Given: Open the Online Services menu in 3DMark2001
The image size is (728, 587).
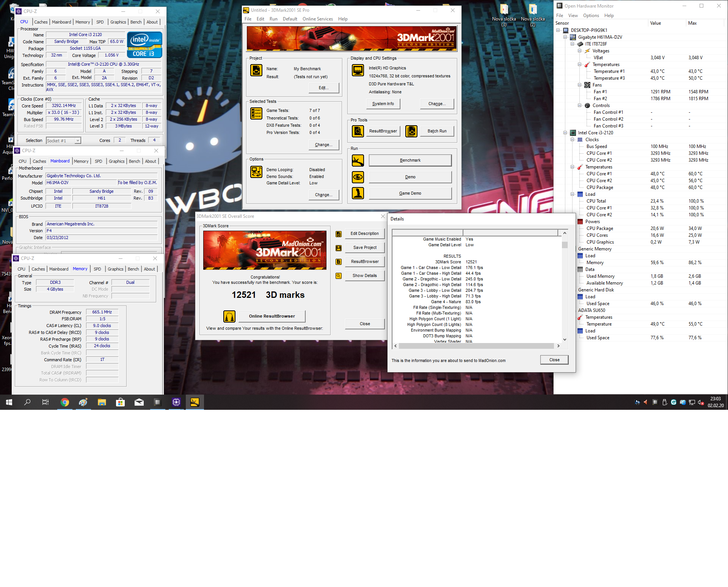Looking at the screenshot, I should pyautogui.click(x=317, y=19).
